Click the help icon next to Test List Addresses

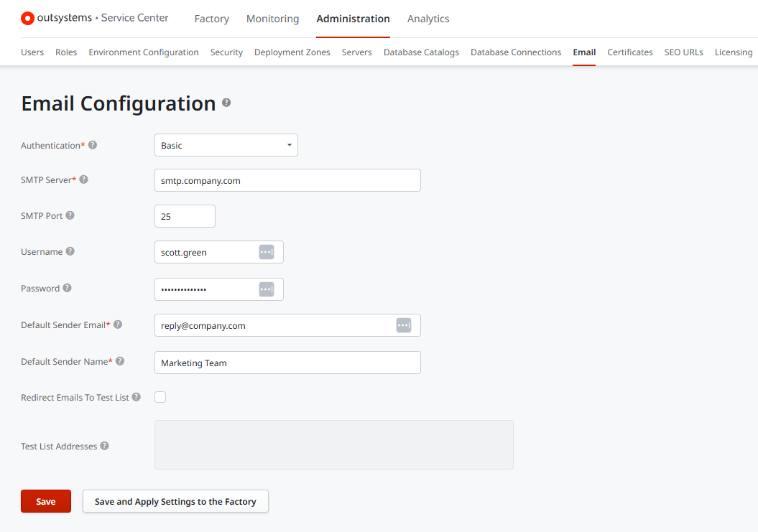(x=104, y=446)
